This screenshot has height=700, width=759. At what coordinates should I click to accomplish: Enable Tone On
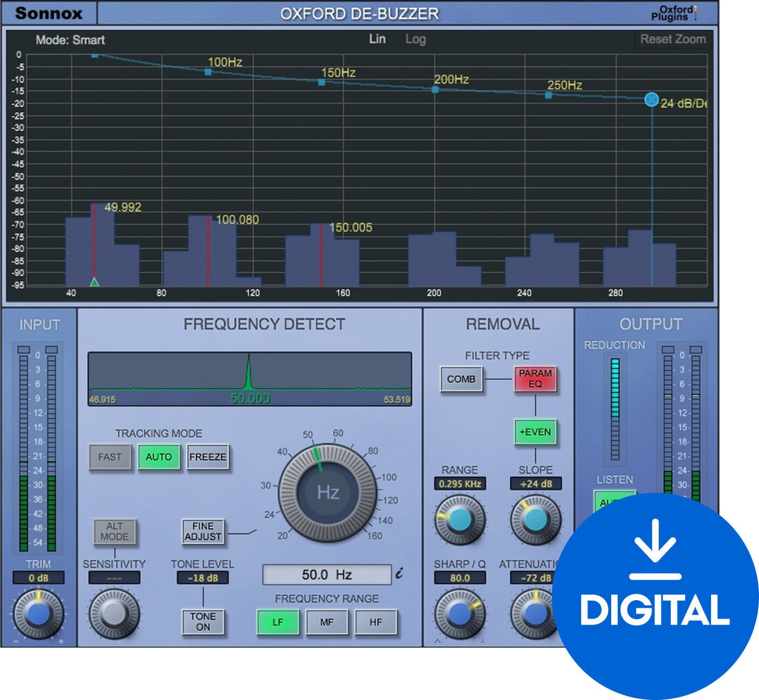point(203,622)
